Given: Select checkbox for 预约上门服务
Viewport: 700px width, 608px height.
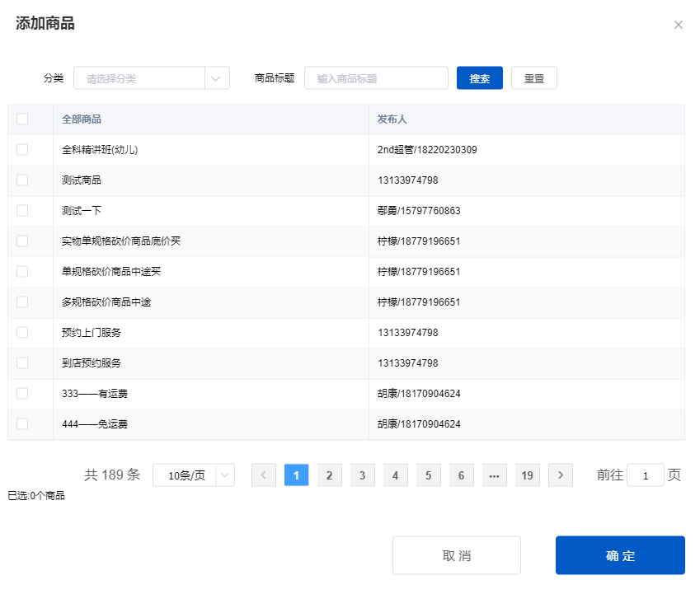Looking at the screenshot, I should 22,332.
